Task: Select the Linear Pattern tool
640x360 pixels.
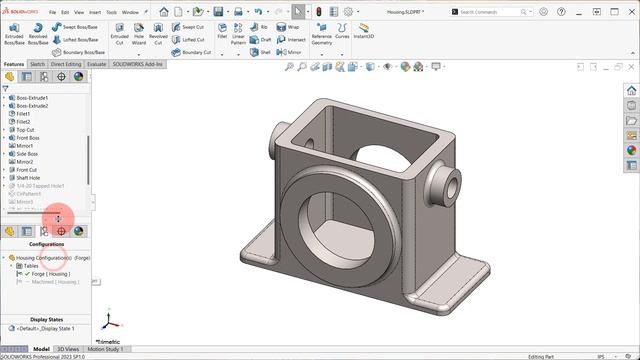Action: tap(238, 33)
